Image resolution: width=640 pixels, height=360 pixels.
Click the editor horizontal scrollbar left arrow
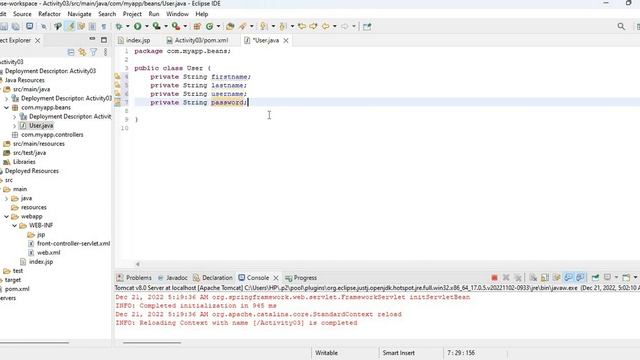138,264
